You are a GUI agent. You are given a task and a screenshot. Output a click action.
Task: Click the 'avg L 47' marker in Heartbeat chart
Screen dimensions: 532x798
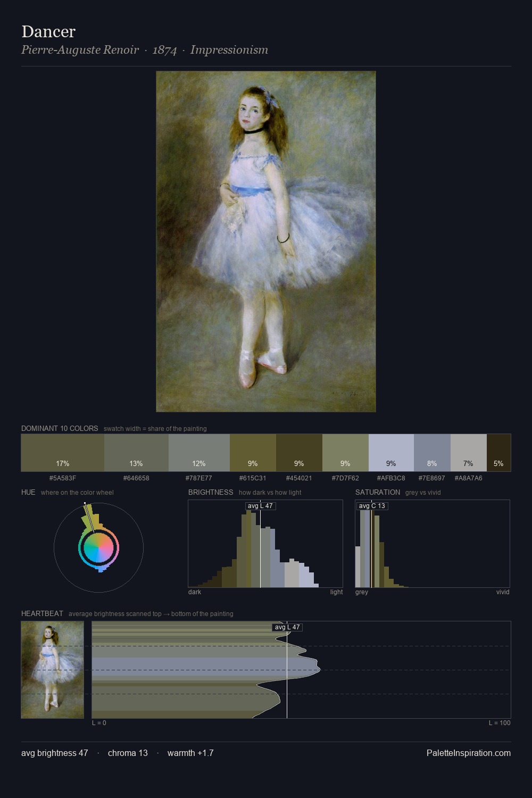click(287, 627)
